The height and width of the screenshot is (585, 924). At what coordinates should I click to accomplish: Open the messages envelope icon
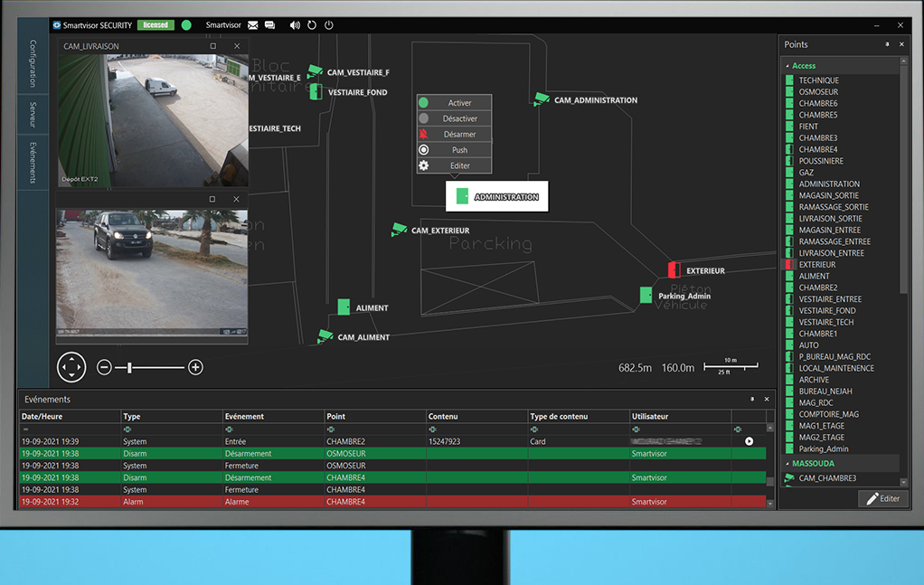253,25
